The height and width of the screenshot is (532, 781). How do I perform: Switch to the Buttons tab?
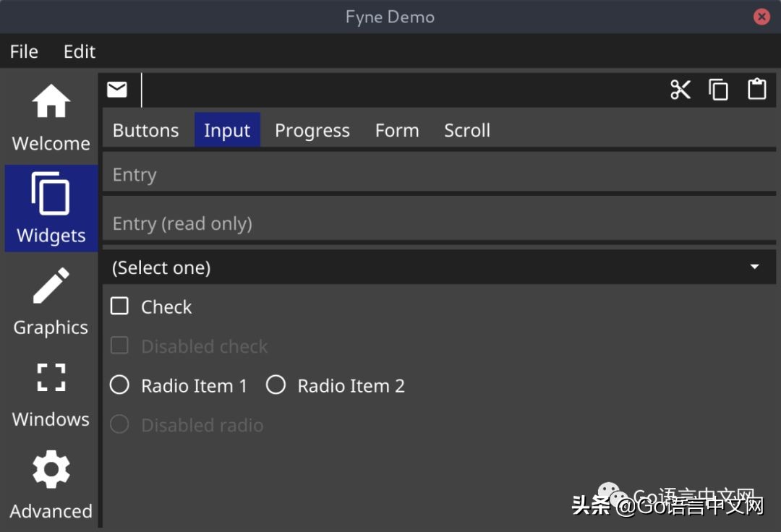click(x=145, y=130)
